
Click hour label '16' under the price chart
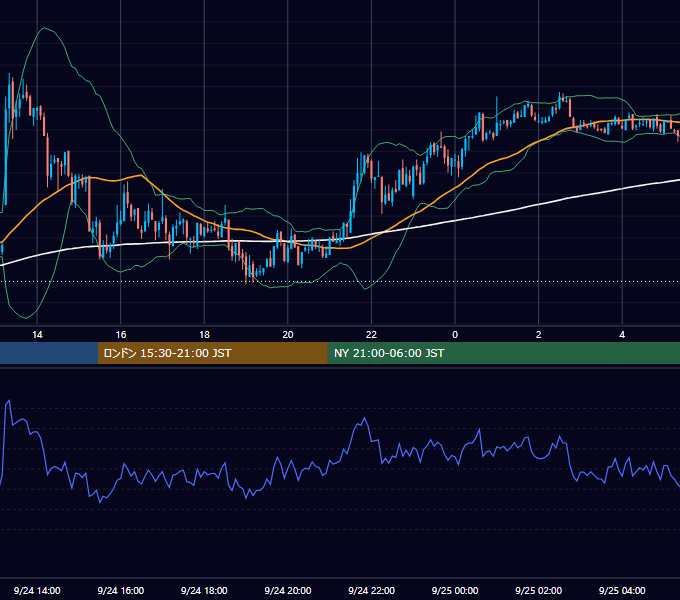tap(121, 334)
